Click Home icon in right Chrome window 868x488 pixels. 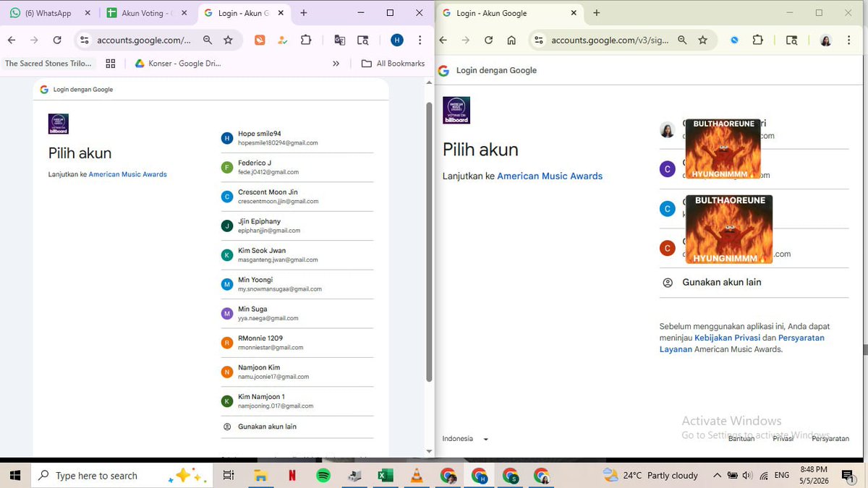click(511, 40)
